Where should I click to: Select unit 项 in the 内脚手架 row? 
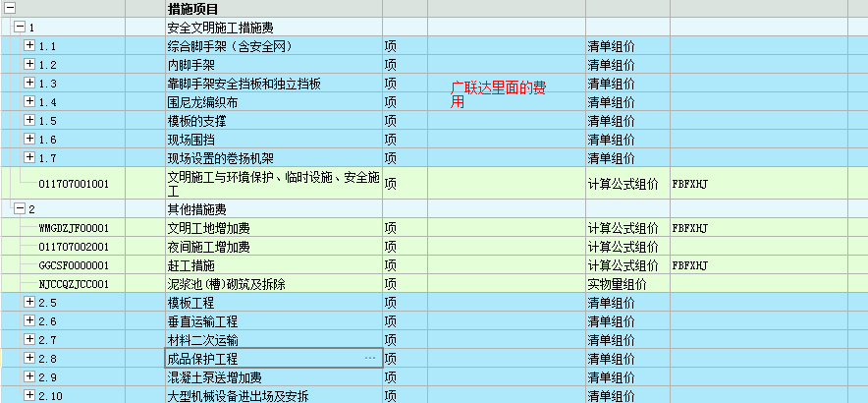[x=390, y=65]
